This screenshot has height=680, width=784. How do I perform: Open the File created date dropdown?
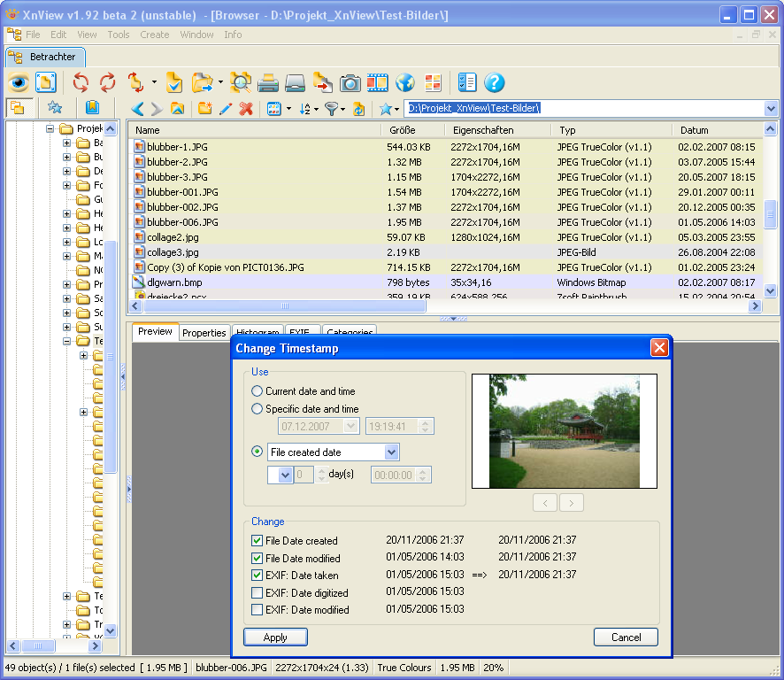click(x=391, y=452)
